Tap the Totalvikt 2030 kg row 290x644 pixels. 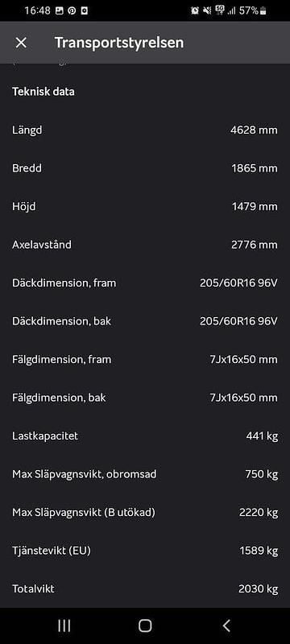[145, 589]
